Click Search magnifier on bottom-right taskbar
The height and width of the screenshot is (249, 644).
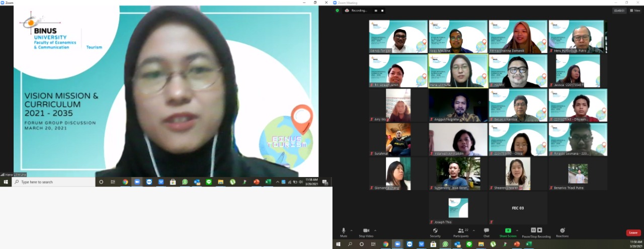(x=350, y=244)
